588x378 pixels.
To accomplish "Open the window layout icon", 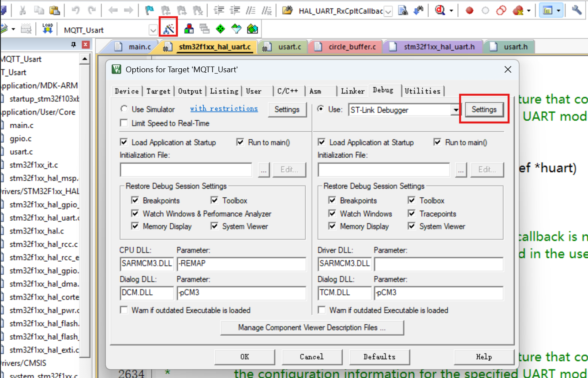I will click(x=547, y=10).
